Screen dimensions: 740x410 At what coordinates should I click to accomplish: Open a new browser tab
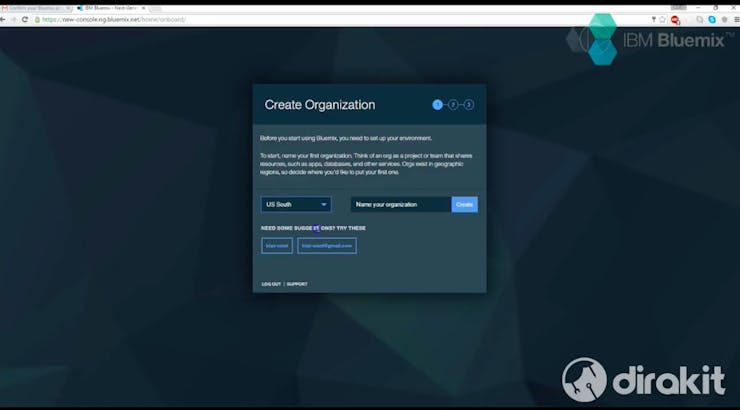click(155, 8)
